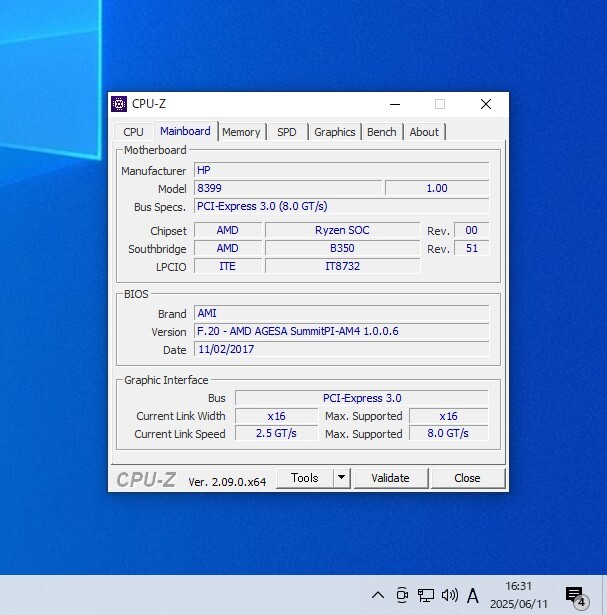607x615 pixels.
Task: Click the Graphic Interface Bus PCI-Express 3.0 field
Action: [x=362, y=398]
